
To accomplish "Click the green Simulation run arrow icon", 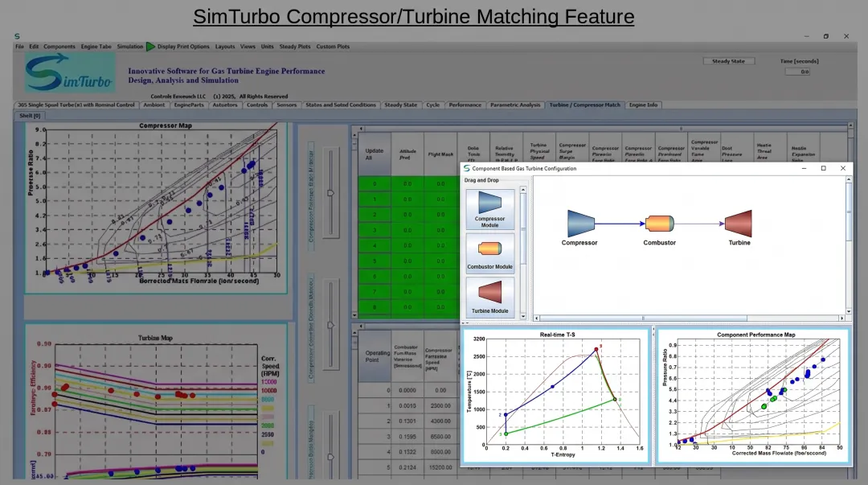I will tap(150, 47).
